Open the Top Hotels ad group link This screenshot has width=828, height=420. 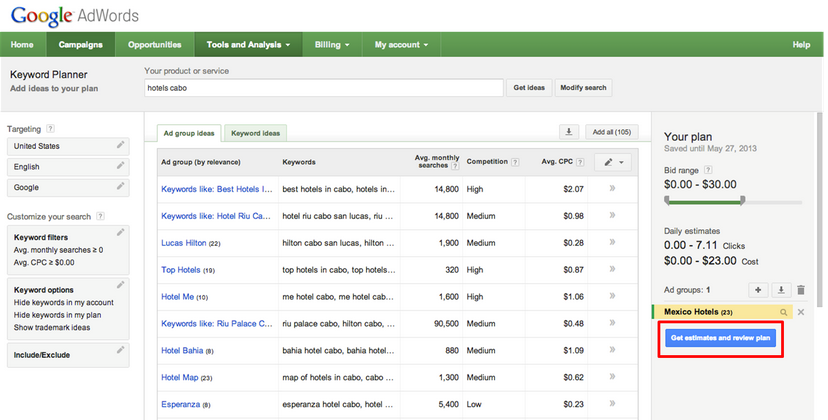click(181, 270)
